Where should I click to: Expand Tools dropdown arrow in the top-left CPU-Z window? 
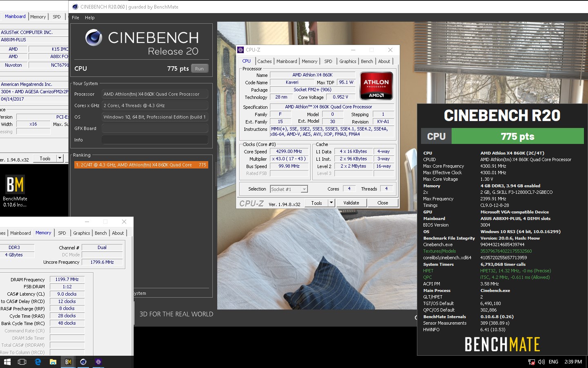[x=60, y=159]
